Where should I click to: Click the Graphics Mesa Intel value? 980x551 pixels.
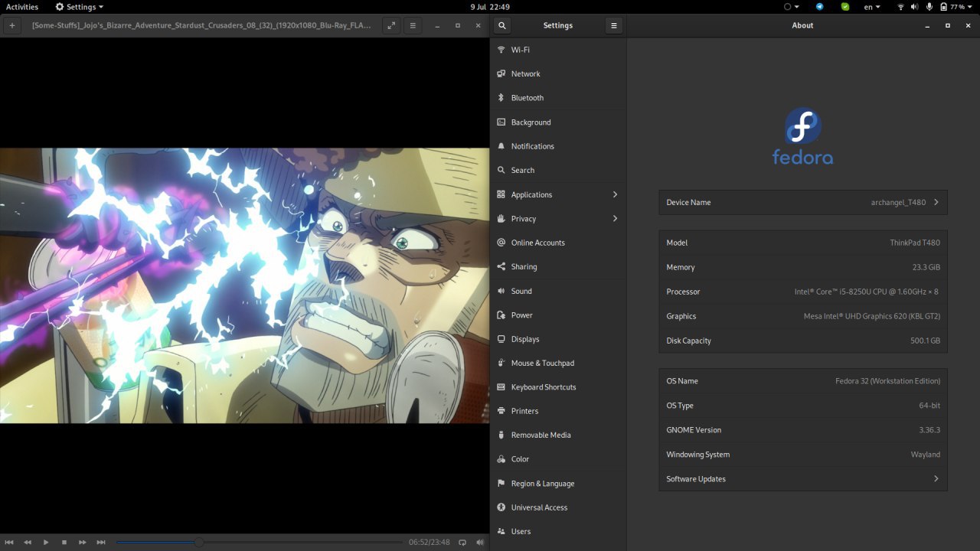click(871, 316)
